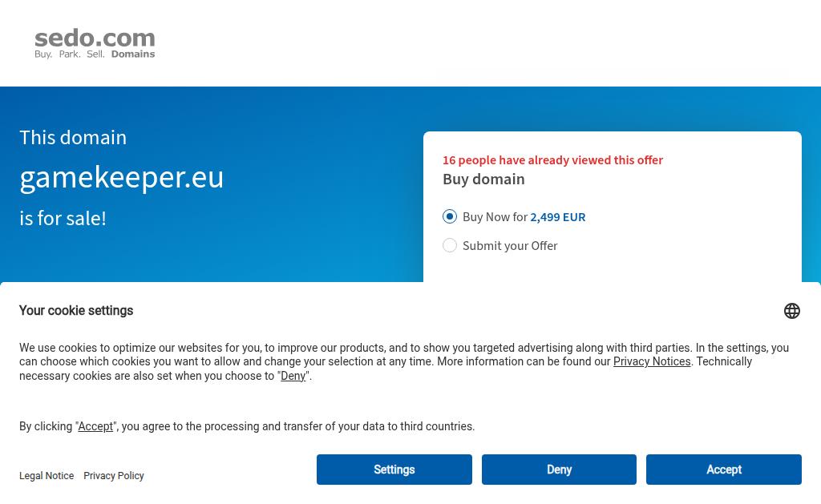Viewport: 821px width, 504px height.
Task: Click the inline Deny link in cookie text
Action: [293, 376]
